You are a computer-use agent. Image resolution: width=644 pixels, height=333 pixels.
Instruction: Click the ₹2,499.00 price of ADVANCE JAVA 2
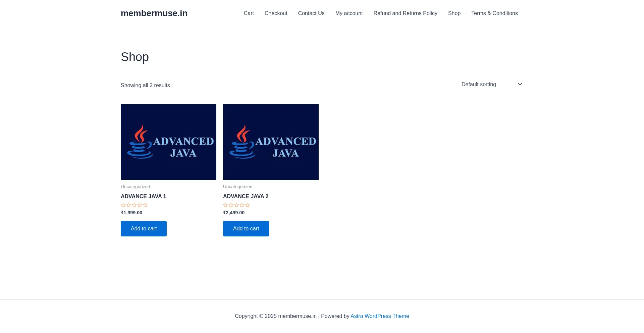234,213
